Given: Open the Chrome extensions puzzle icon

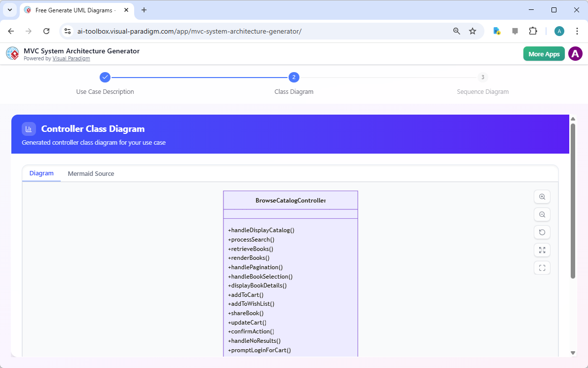Looking at the screenshot, I should (x=533, y=31).
